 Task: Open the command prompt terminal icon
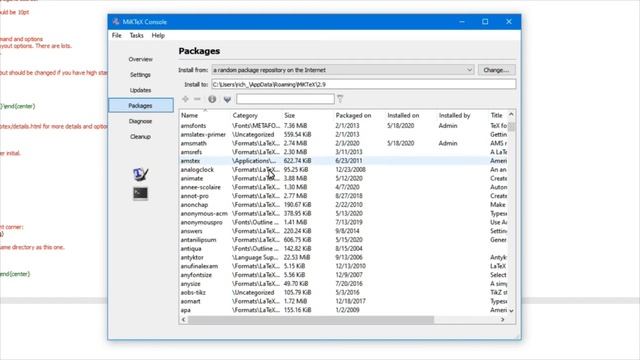tap(140, 193)
